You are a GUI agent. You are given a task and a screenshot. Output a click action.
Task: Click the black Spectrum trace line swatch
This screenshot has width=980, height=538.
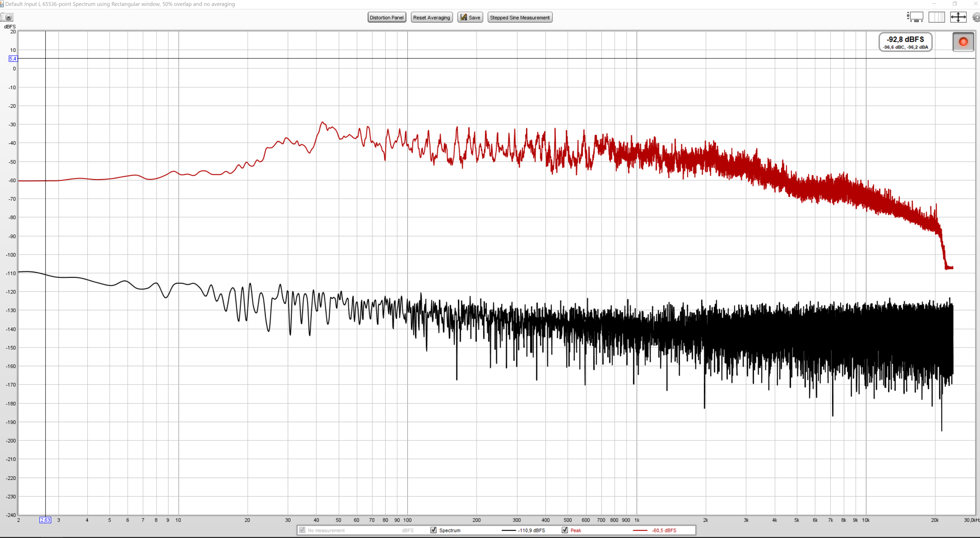click(x=509, y=530)
